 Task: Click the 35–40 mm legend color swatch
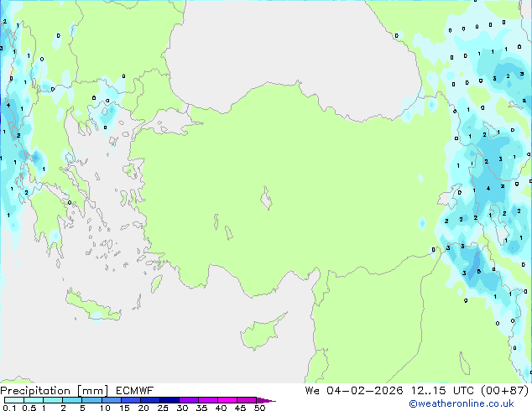[x=207, y=400]
